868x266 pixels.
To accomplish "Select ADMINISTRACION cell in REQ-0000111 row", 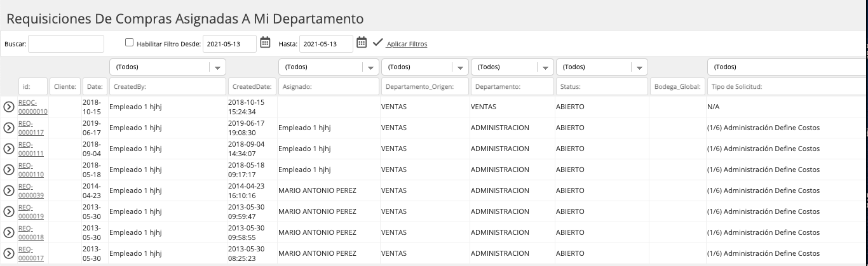I will coord(500,149).
